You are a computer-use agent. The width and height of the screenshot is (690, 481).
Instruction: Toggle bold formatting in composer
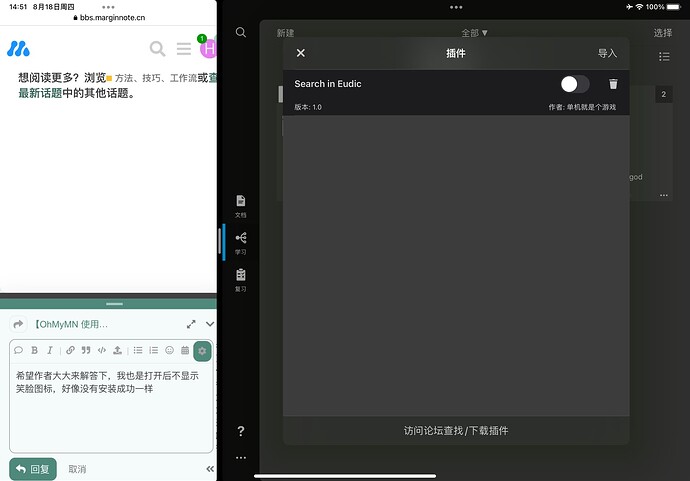pos(34,350)
